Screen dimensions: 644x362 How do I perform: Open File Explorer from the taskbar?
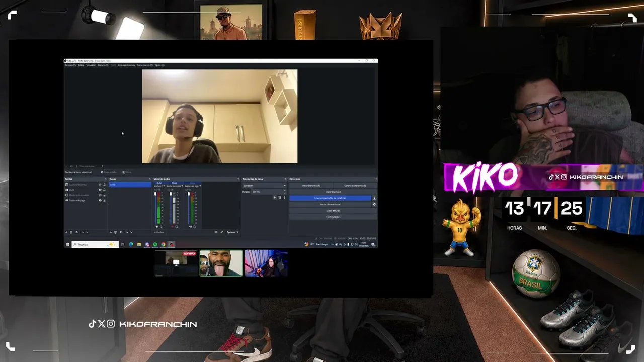coord(139,244)
